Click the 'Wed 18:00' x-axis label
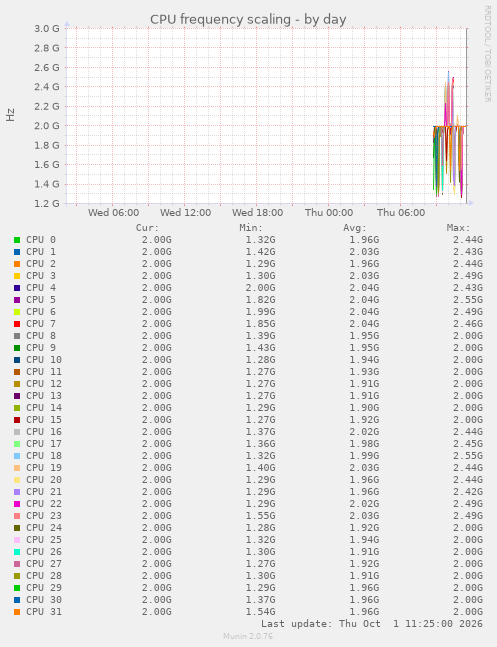Viewport: 497px width, 647px height. pyautogui.click(x=258, y=213)
